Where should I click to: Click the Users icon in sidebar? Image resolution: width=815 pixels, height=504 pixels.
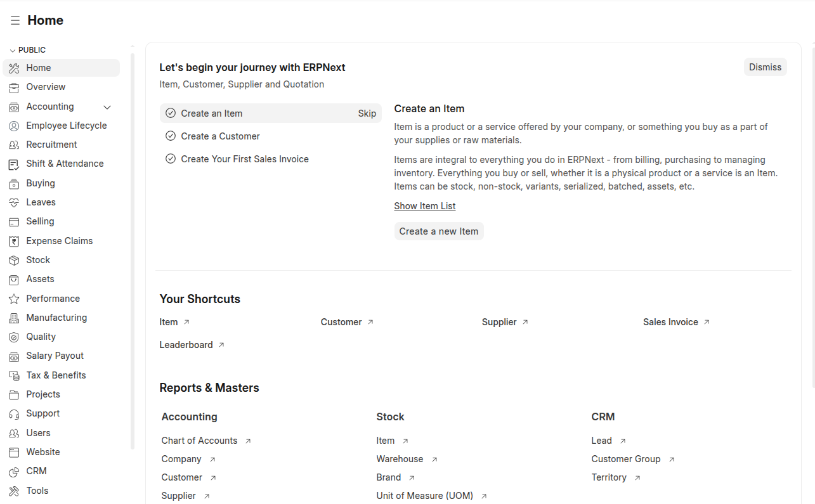point(14,433)
